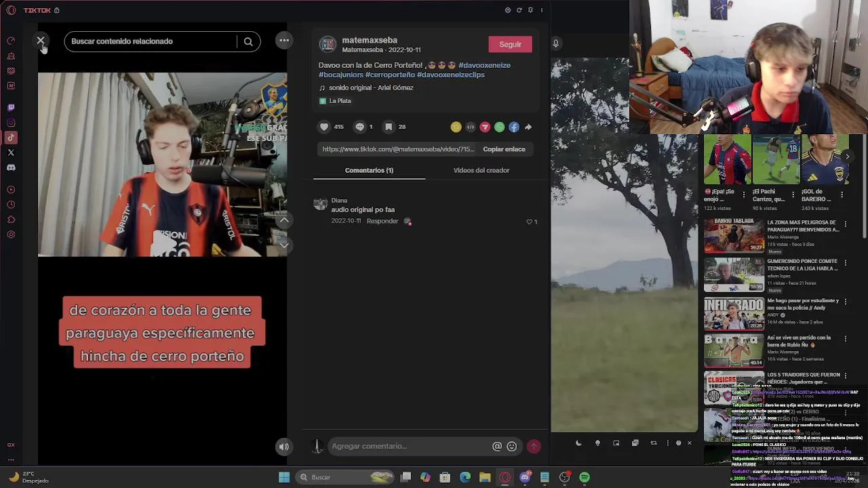Open sidebar Settings gear icon
This screenshot has width=868, height=488.
11,235
